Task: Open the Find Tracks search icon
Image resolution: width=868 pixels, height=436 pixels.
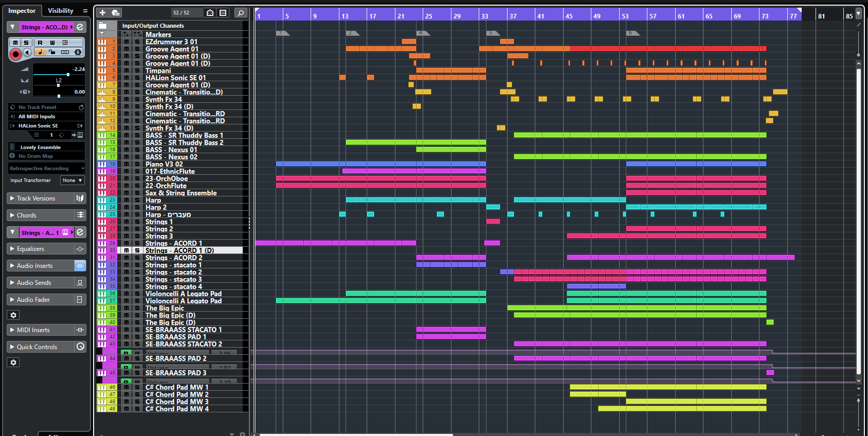Action: pyautogui.click(x=240, y=12)
